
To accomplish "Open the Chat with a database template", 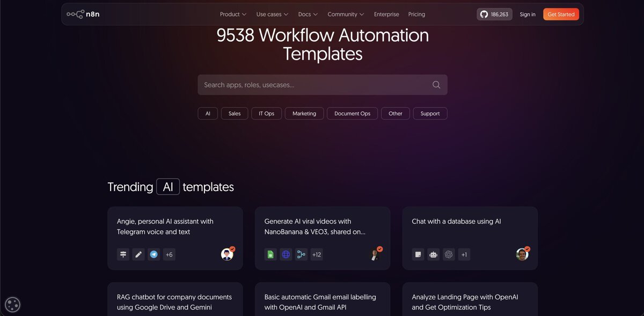I will click(x=470, y=238).
